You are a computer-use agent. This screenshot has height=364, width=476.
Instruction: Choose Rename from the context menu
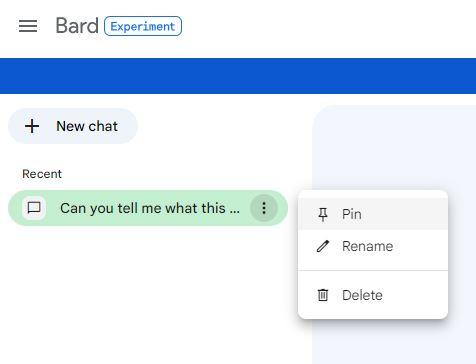pos(373,246)
